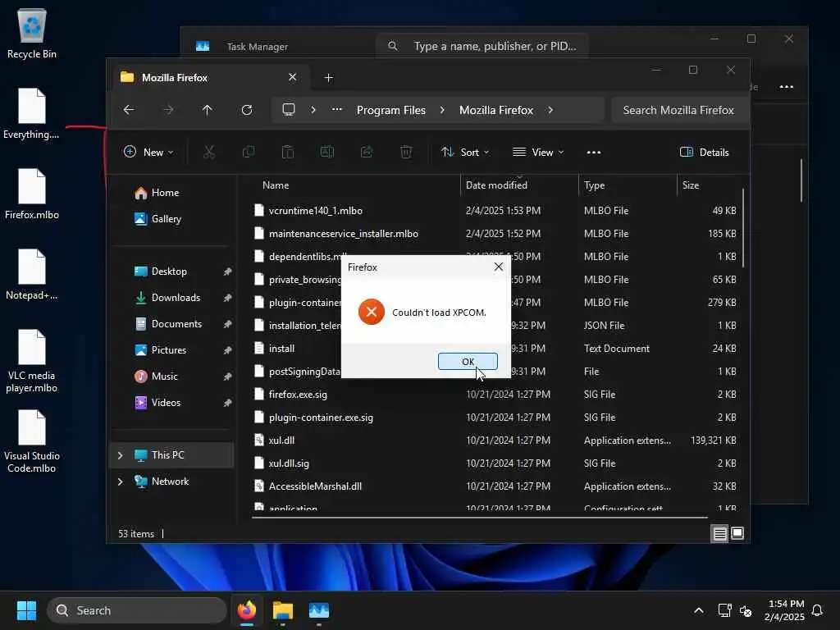The image size is (840, 630).
Task: Open the View dropdown
Action: point(538,152)
